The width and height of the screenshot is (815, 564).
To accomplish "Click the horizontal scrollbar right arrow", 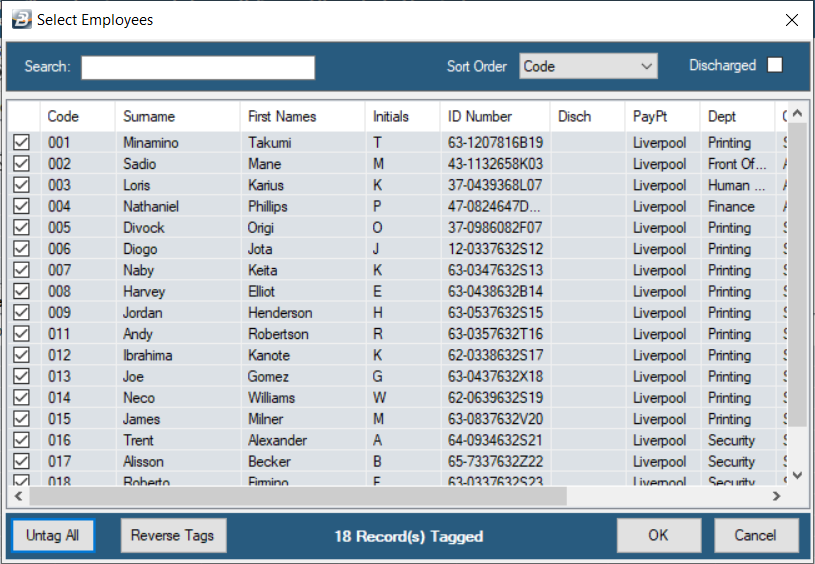I will tap(777, 496).
